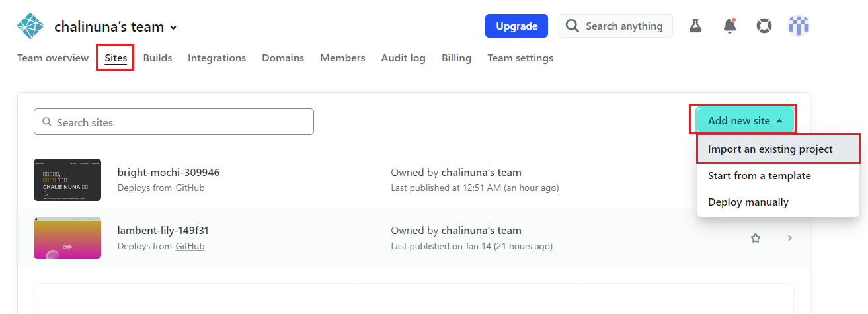Go to the Billing tab
The height and width of the screenshot is (314, 868).
pyautogui.click(x=456, y=58)
